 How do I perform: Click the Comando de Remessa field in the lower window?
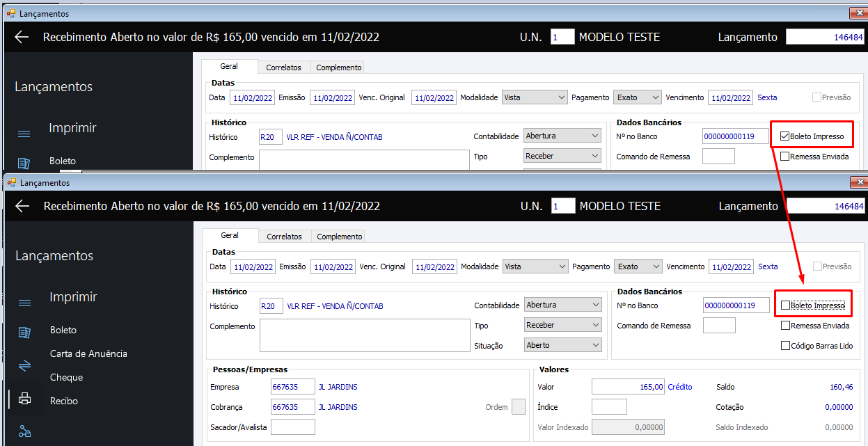pos(719,326)
